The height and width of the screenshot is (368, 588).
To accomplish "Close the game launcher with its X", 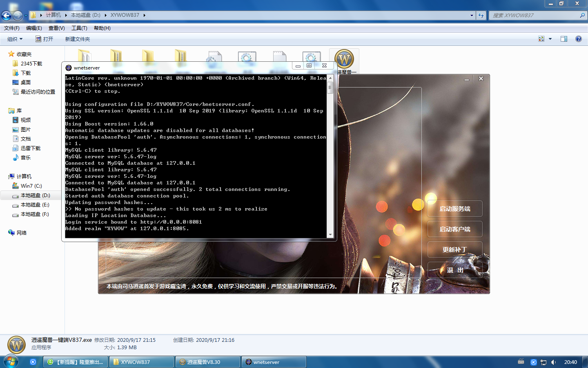I will click(481, 79).
